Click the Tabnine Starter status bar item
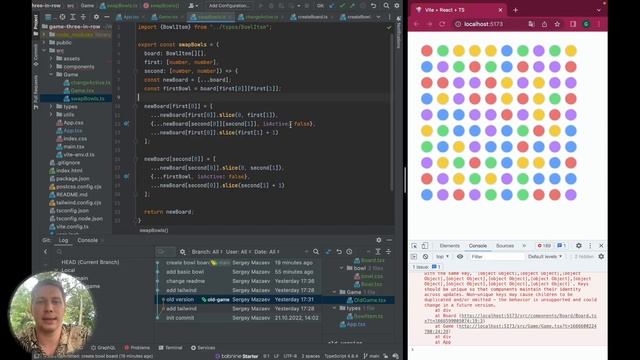Viewport: 640px width, 360px height. pyautogui.click(x=237, y=356)
